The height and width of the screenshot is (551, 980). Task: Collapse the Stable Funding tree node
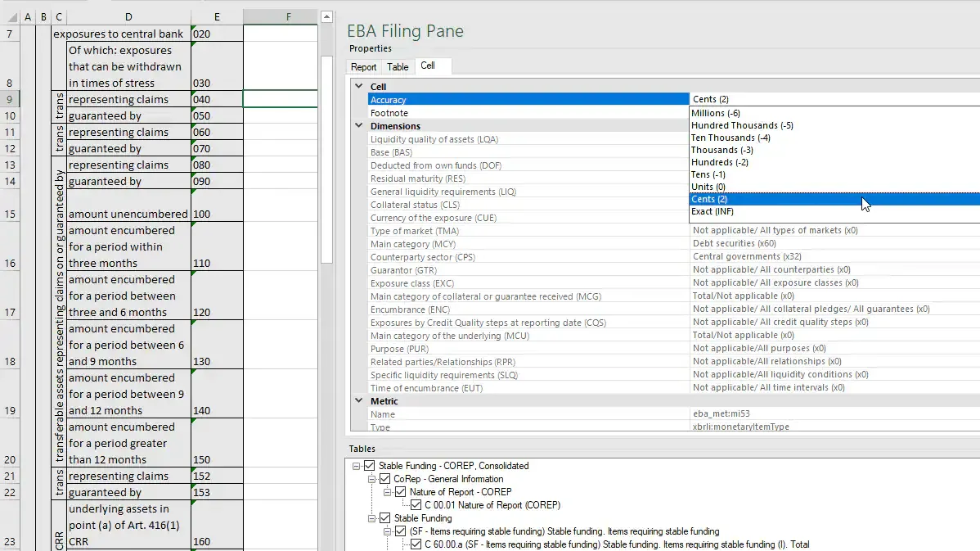pyautogui.click(x=372, y=518)
